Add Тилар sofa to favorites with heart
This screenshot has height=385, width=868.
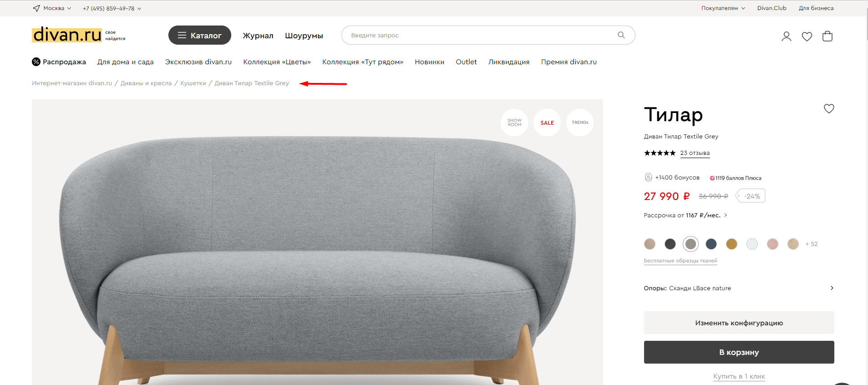click(x=828, y=109)
